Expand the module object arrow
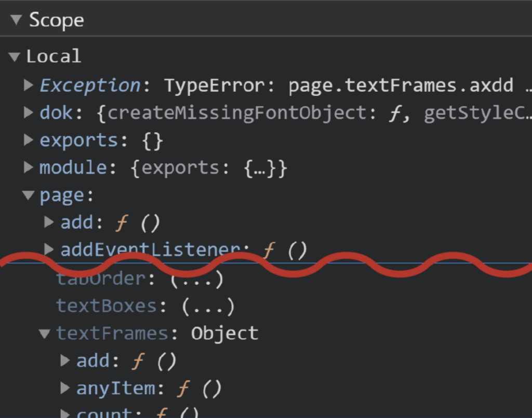The height and width of the screenshot is (418, 532). 29,167
